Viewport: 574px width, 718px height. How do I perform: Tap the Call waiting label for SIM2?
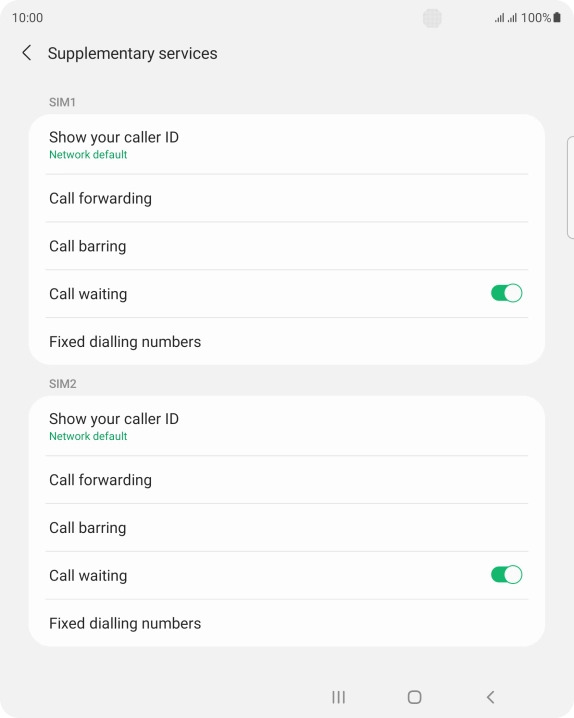pyautogui.click(x=88, y=576)
